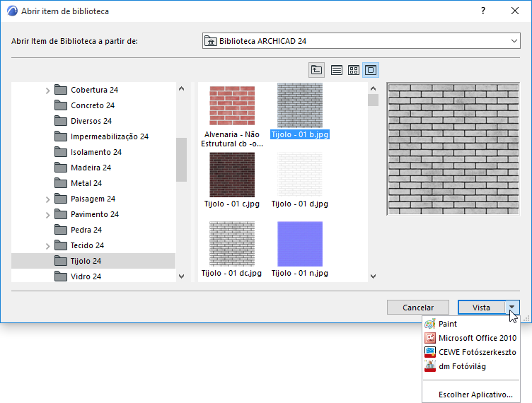The height and width of the screenshot is (403, 532).
Task: Click the help question mark button
Action: click(483, 11)
